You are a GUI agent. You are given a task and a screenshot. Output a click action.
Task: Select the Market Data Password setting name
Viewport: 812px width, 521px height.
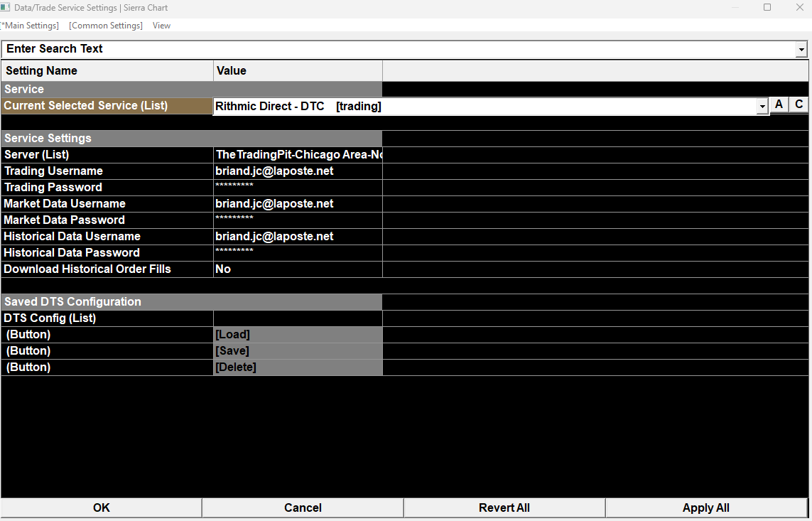[x=107, y=220]
